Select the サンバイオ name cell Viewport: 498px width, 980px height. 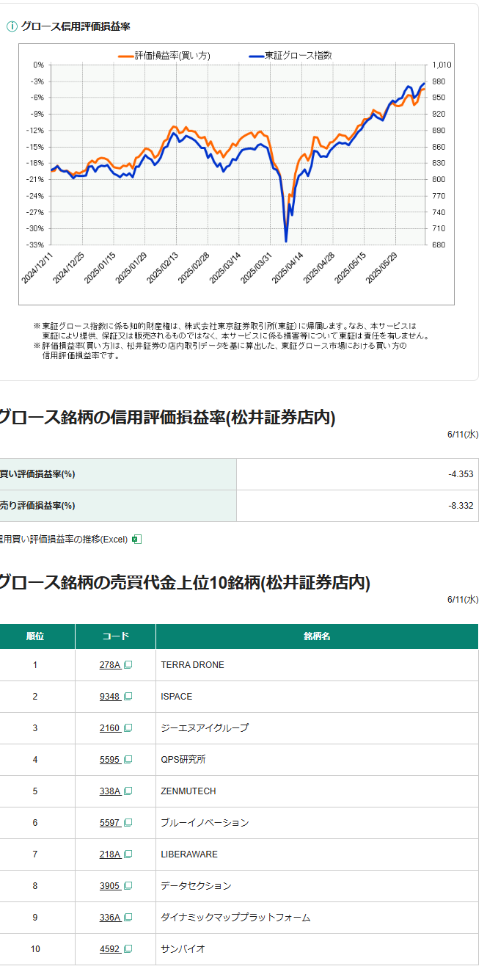(317, 949)
